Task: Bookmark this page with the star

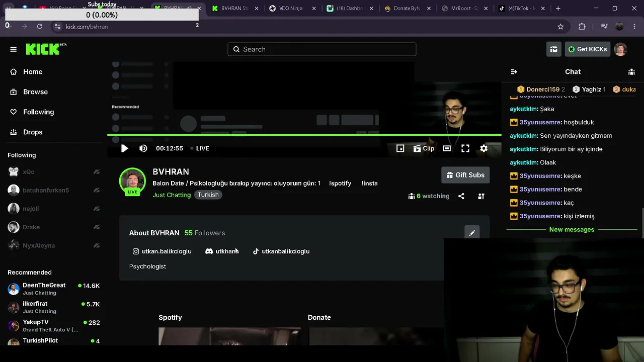Action: [560, 27]
